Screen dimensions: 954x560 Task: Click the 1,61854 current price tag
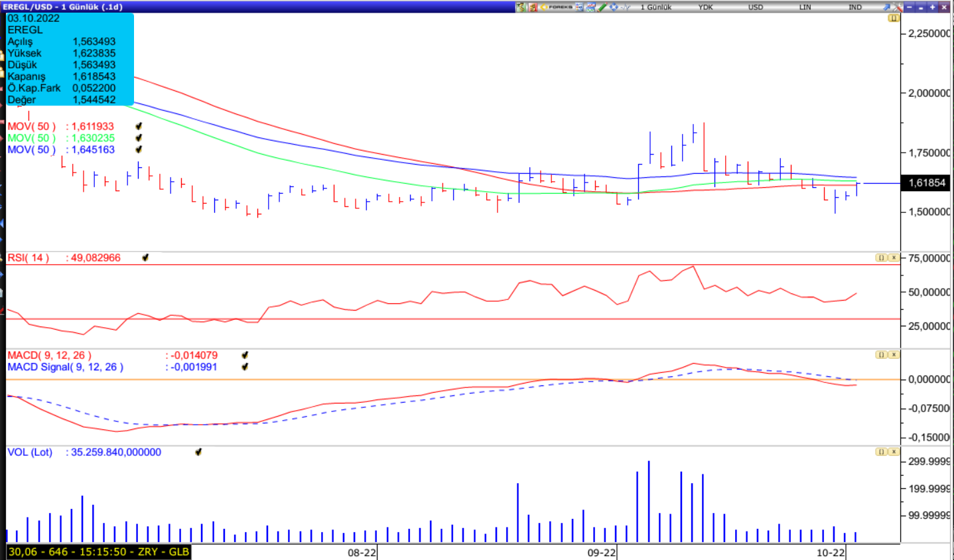point(927,182)
